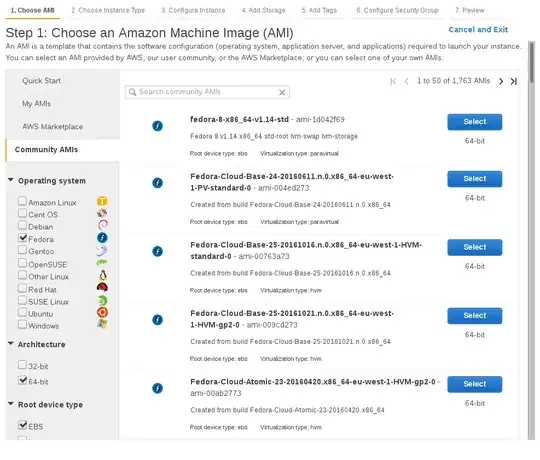Click the 1. Choose AMI step tab
Viewport: 540px width, 460px height.
(x=32, y=10)
